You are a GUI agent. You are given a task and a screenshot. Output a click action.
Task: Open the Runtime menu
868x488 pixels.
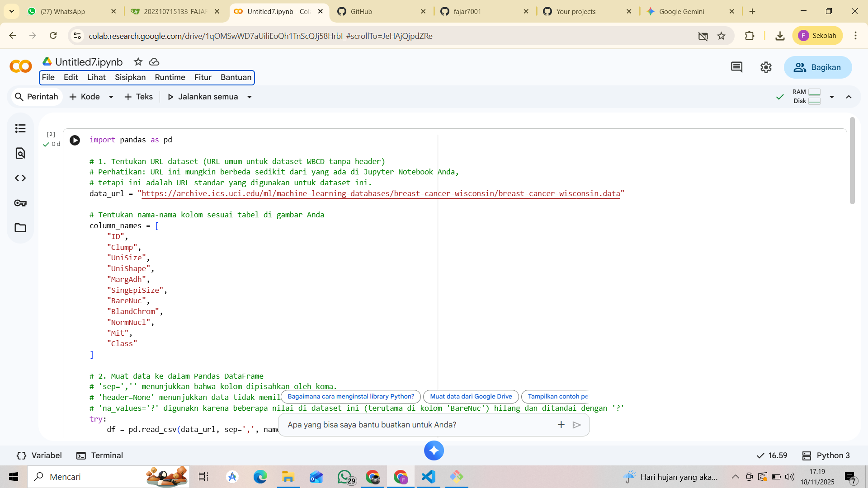point(170,77)
